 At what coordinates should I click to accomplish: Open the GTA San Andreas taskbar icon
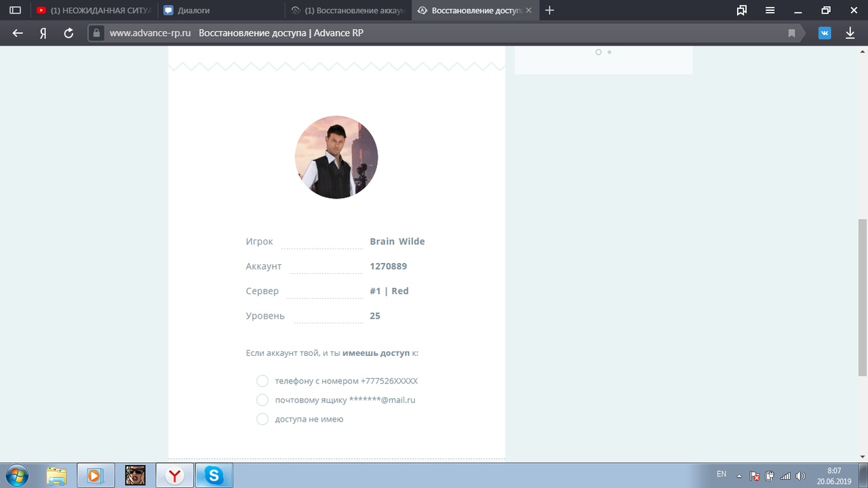coord(135,476)
